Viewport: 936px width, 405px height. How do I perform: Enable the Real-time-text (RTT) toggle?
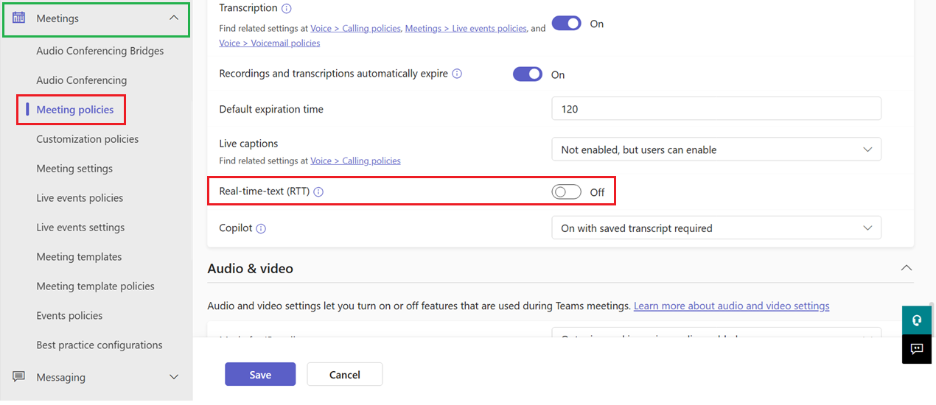[x=566, y=192]
